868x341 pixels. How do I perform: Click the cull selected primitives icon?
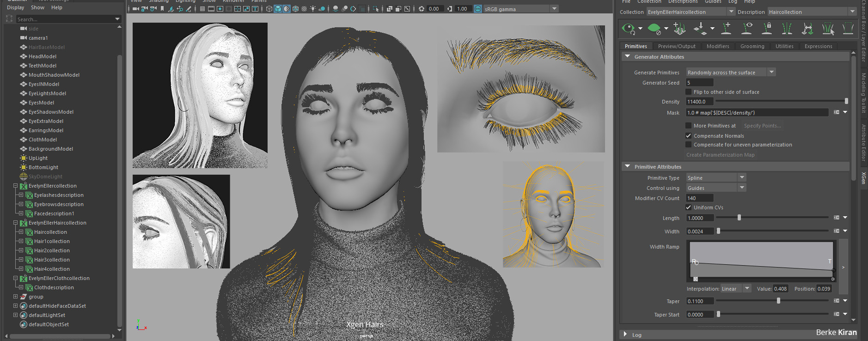[848, 29]
